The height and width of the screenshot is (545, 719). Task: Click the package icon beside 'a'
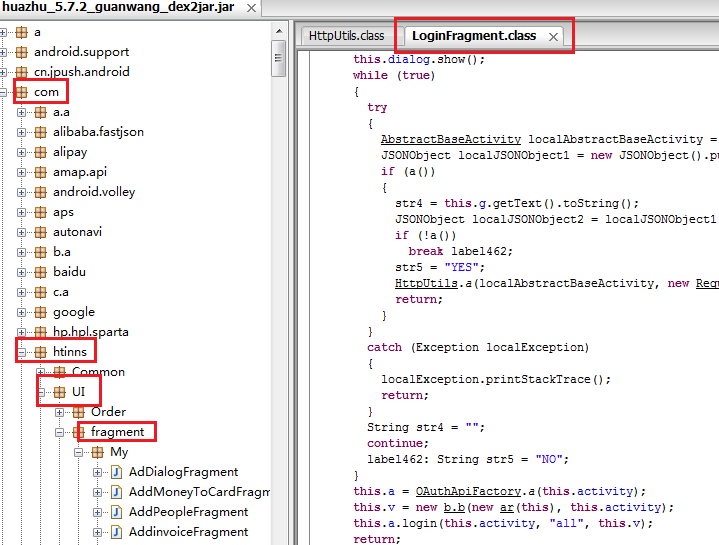tap(22, 32)
